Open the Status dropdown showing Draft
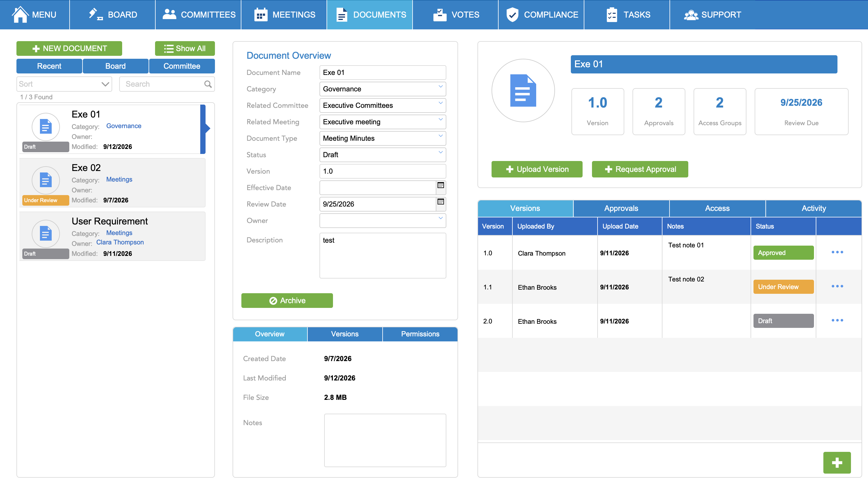868x483 pixels. (x=382, y=155)
